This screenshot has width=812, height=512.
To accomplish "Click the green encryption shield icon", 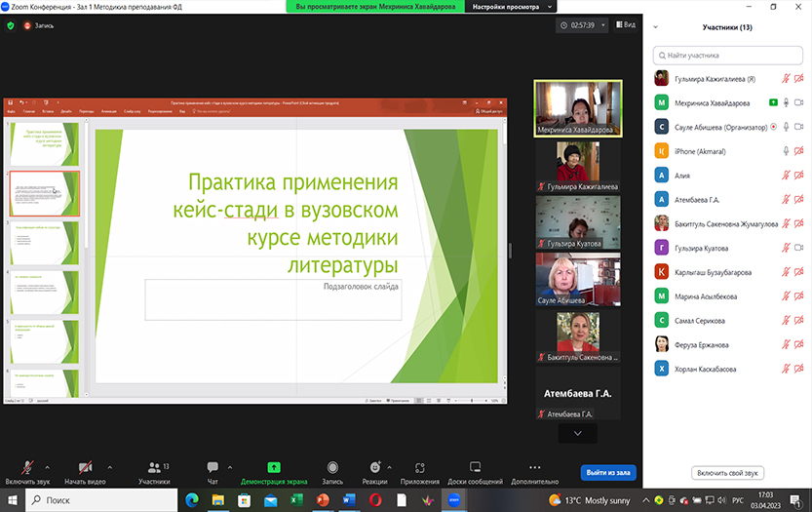I will 12,25.
